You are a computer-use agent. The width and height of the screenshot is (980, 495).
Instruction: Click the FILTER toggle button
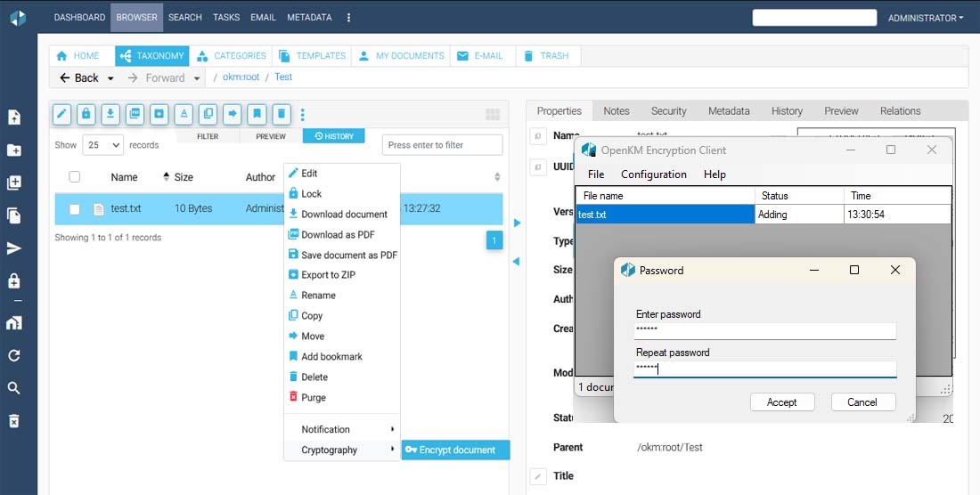coord(208,136)
